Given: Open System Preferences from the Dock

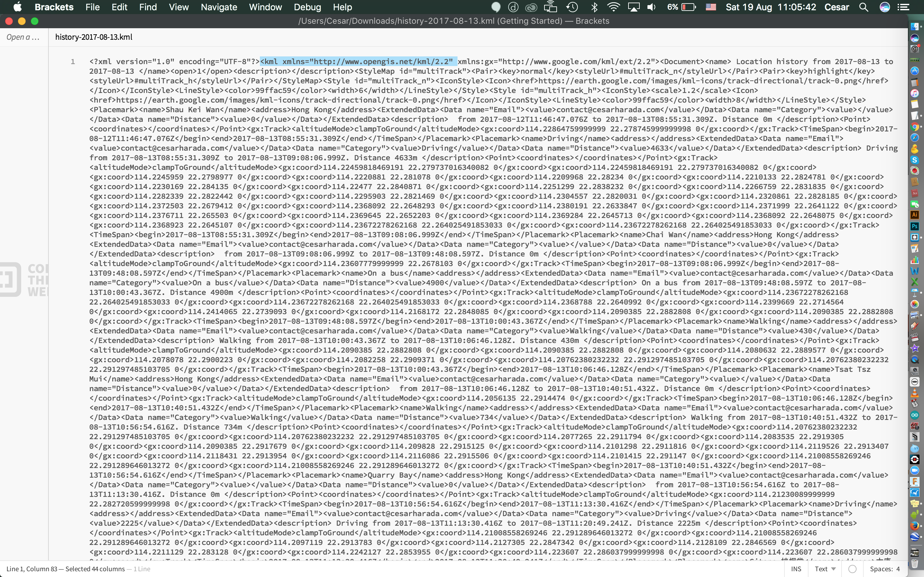Looking at the screenshot, I should [915, 48].
